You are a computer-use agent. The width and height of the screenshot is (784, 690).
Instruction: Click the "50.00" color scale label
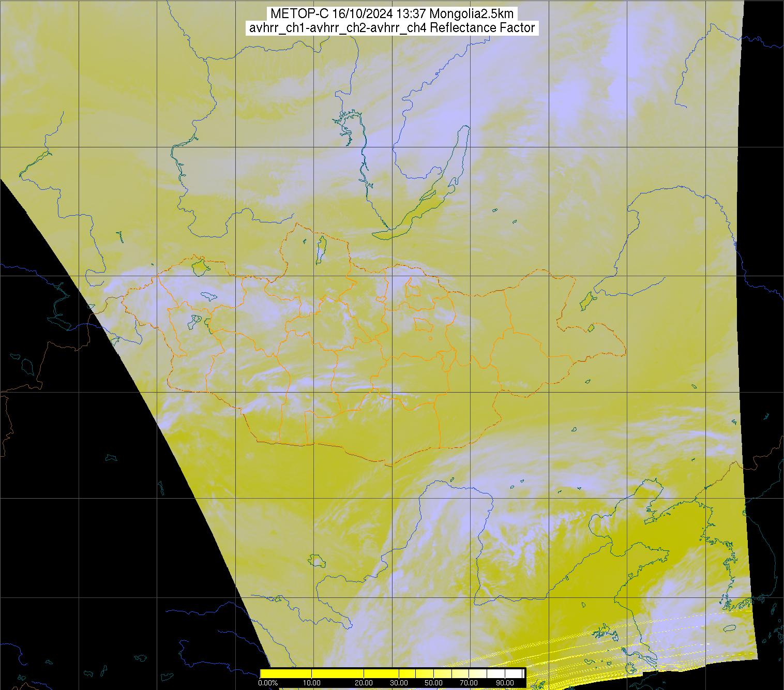(x=433, y=683)
